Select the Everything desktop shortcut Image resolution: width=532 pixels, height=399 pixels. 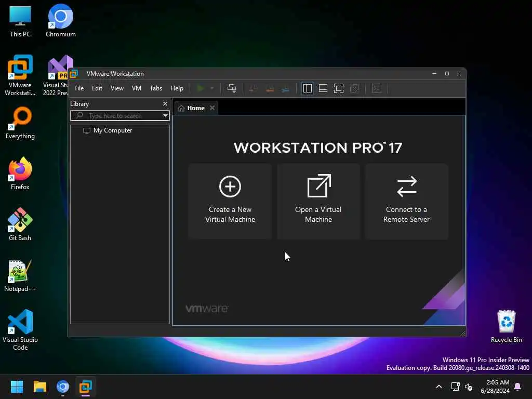[x=20, y=123]
